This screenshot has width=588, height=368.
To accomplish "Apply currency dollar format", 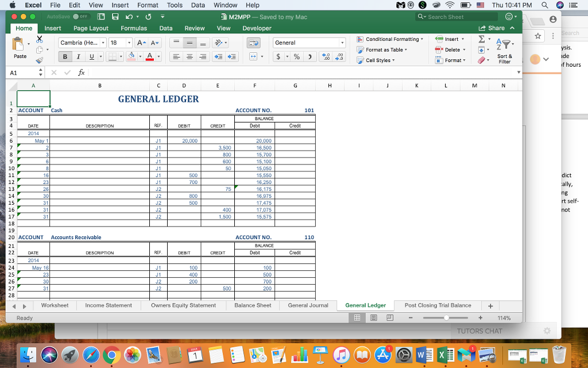I will [278, 57].
